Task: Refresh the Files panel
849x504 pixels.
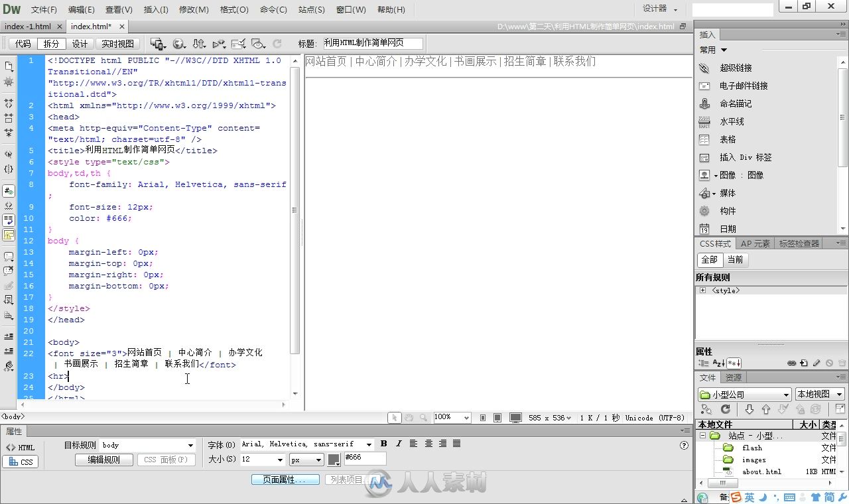Action: coord(726,409)
